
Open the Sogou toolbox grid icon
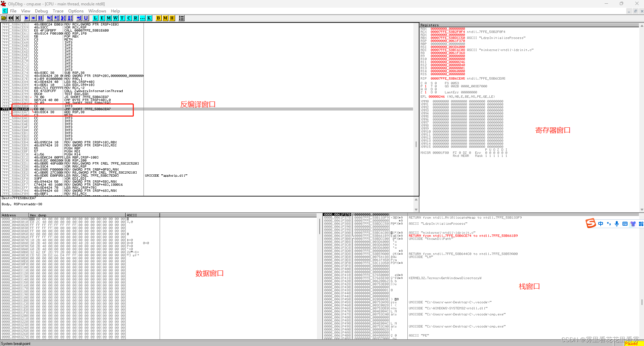tap(641, 224)
